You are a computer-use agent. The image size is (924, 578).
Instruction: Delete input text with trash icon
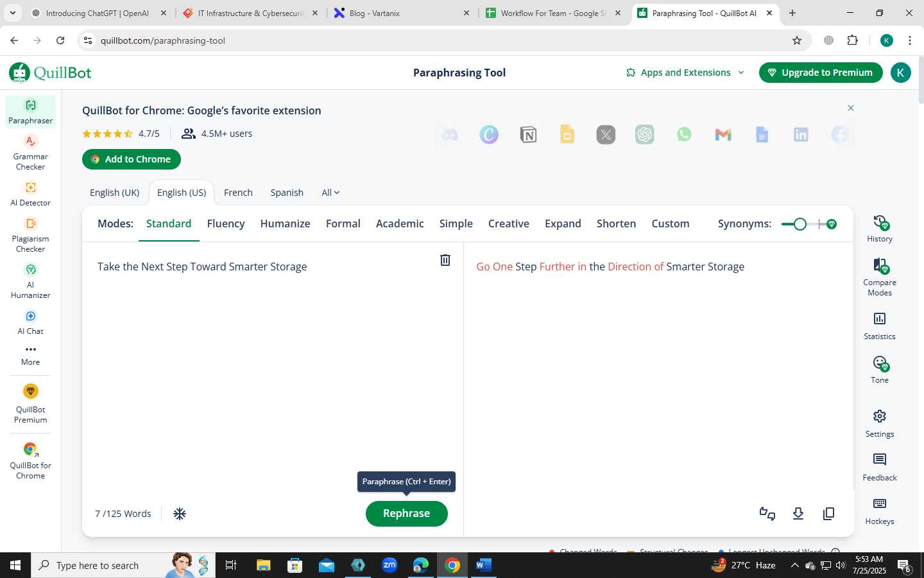tap(445, 259)
